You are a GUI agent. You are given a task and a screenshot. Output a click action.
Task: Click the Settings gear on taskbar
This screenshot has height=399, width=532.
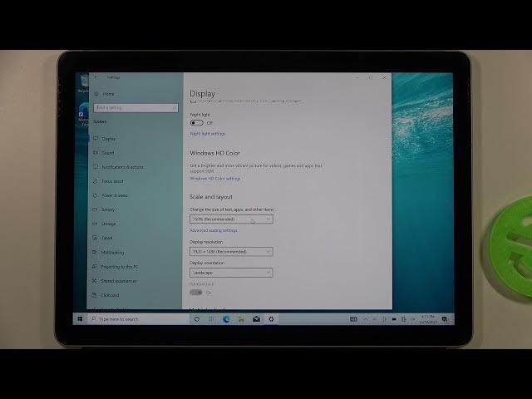point(271,319)
